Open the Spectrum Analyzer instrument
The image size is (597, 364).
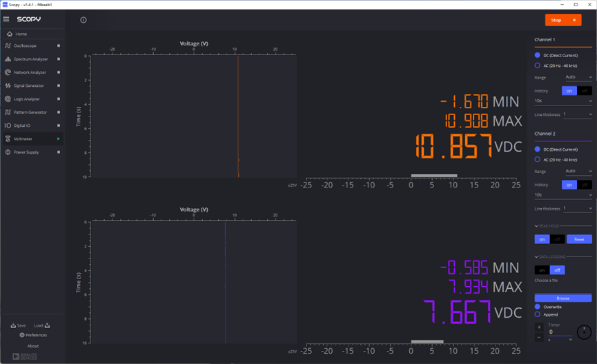32,59
